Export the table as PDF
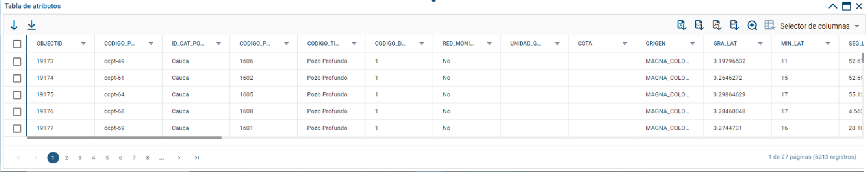Screen dimensions: 868x172 717,25
